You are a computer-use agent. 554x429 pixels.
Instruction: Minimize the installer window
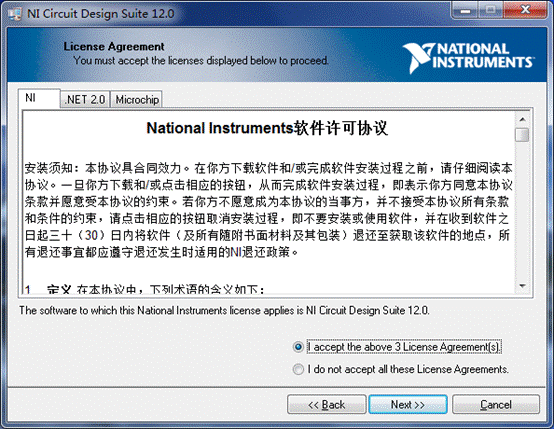click(466, 11)
